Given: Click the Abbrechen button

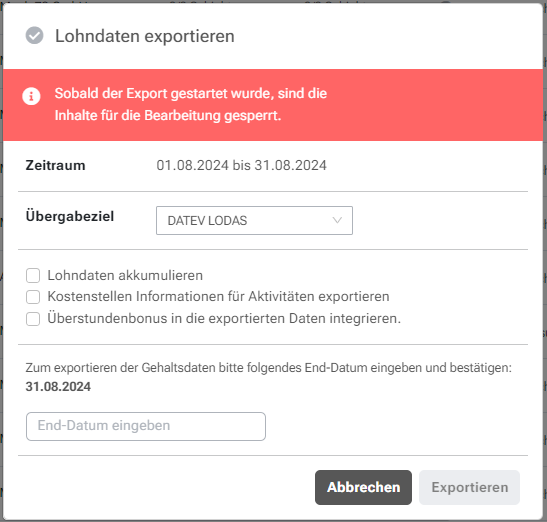Looking at the screenshot, I should click(x=363, y=487).
